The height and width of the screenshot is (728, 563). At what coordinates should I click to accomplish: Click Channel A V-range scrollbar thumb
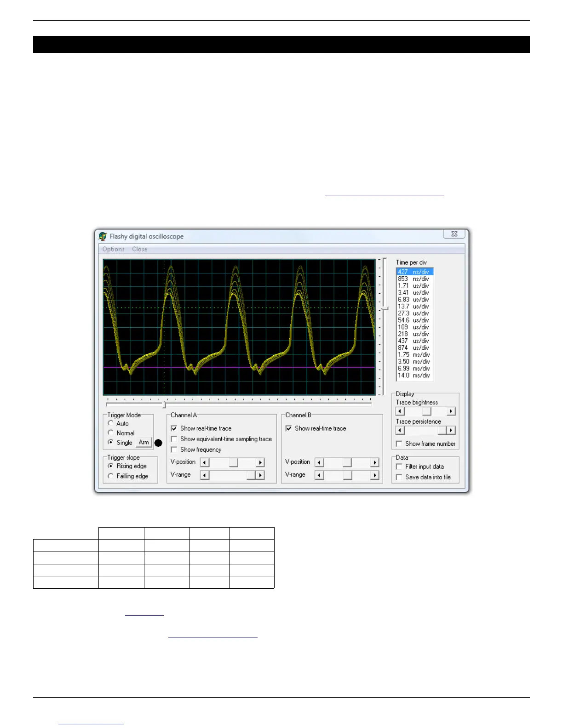[x=251, y=475]
